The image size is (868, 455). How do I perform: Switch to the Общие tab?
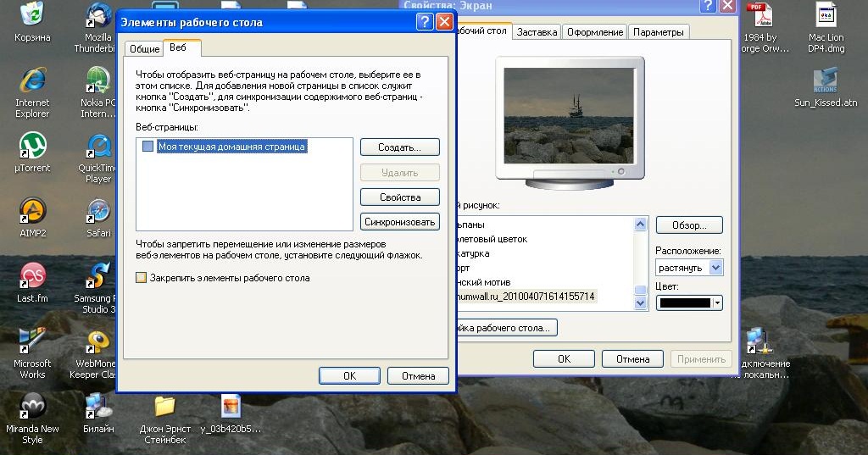pos(144,48)
